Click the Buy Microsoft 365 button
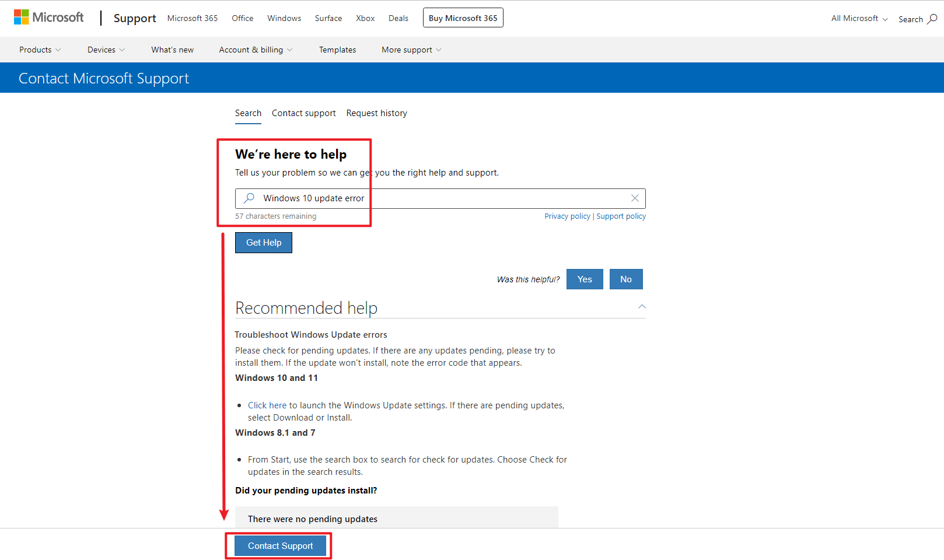This screenshot has width=944, height=560. coord(463,17)
